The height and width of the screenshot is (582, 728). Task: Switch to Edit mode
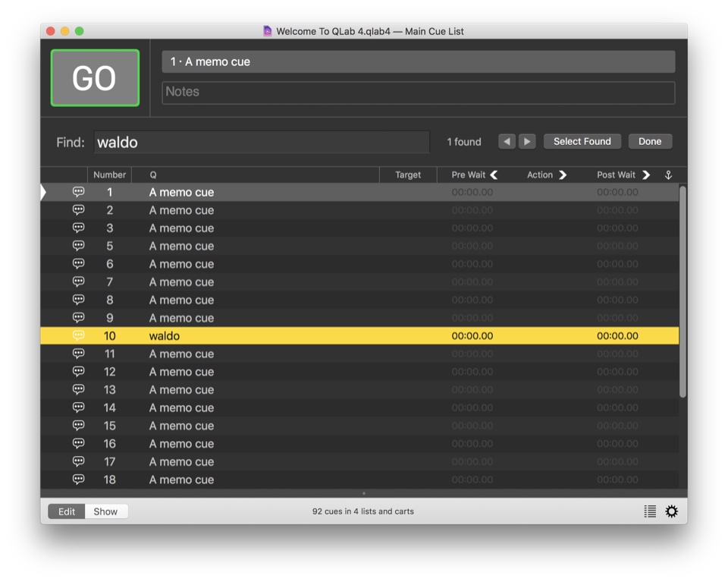(67, 511)
